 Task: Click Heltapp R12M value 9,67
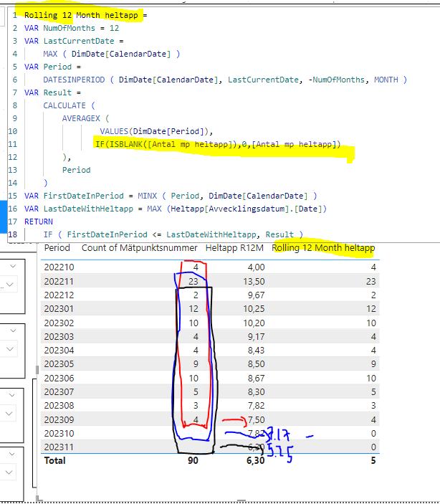pyautogui.click(x=256, y=295)
